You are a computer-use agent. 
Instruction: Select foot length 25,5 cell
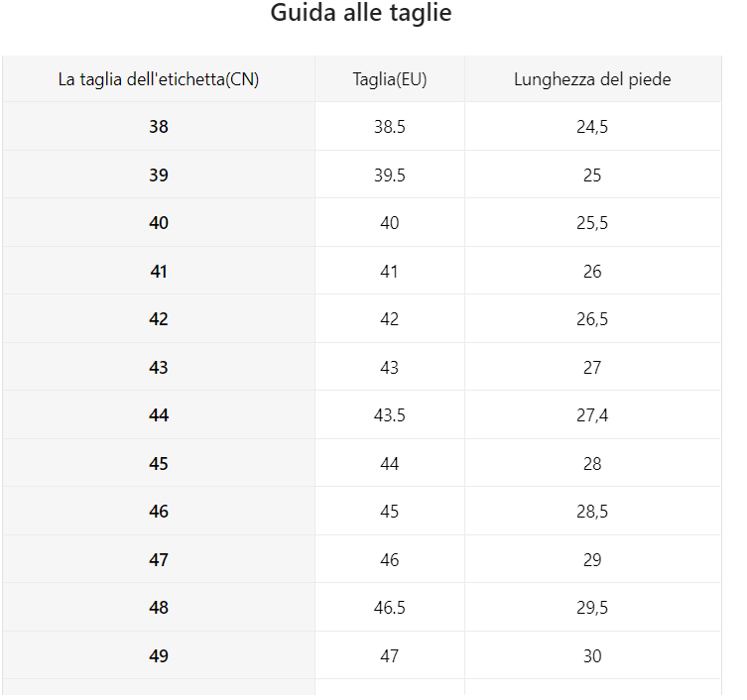coord(592,223)
